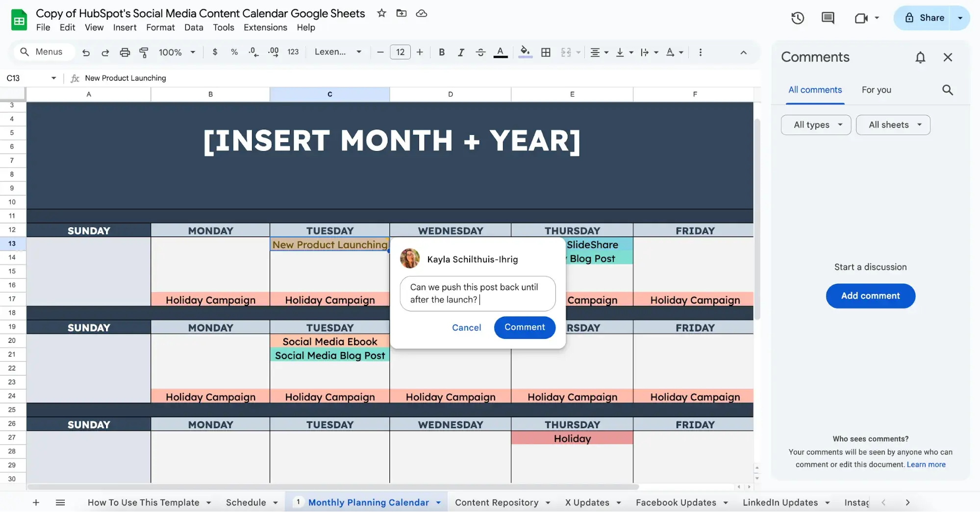Open version history

tap(797, 18)
